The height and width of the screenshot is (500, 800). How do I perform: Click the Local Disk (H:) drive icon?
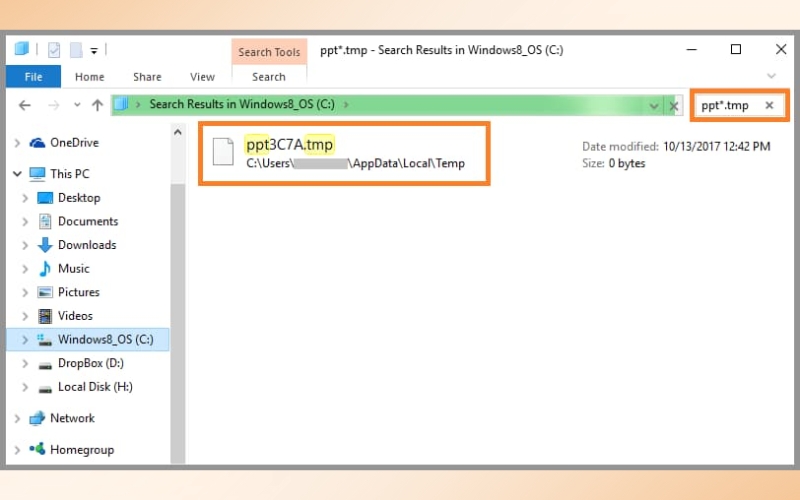45,389
